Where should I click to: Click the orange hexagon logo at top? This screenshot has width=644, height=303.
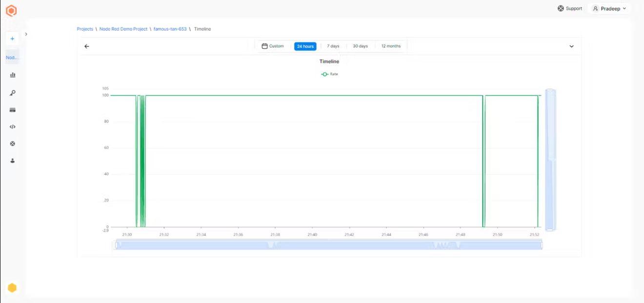click(x=11, y=10)
